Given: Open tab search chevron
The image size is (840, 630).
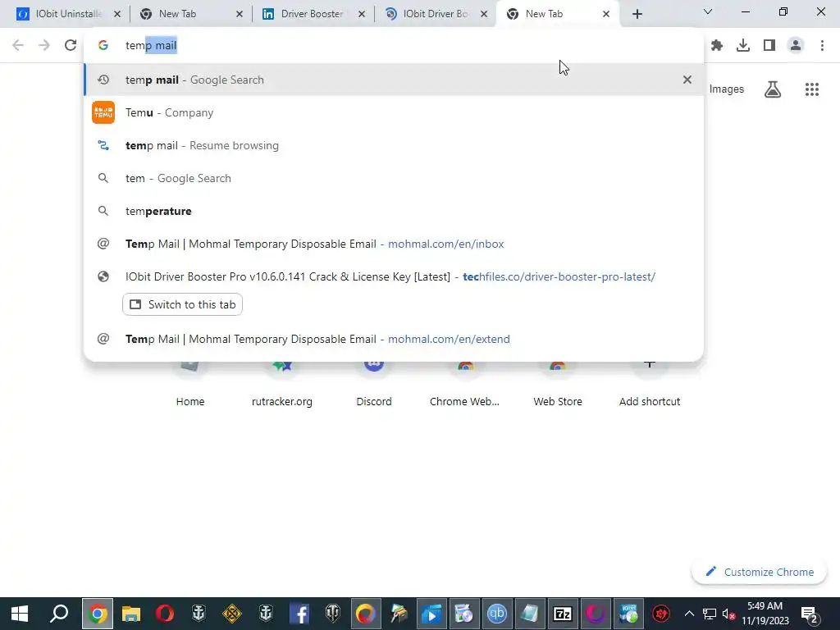Looking at the screenshot, I should [x=708, y=11].
